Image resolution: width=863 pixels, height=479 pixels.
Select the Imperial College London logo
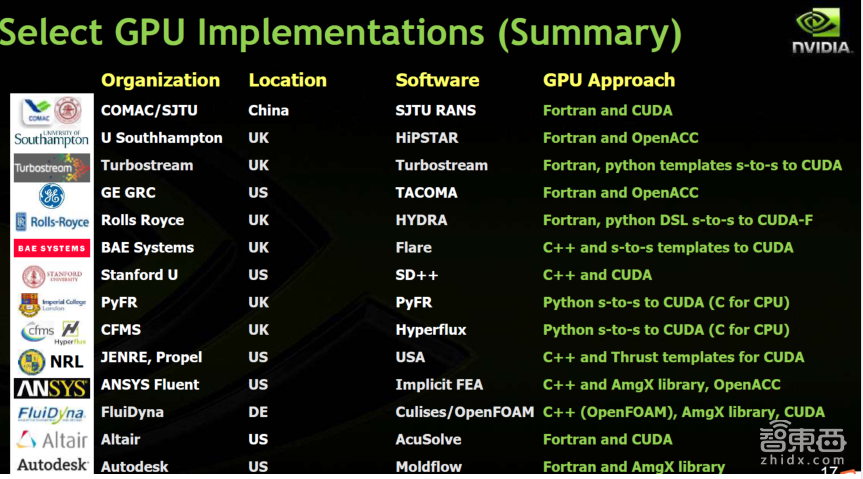point(51,304)
